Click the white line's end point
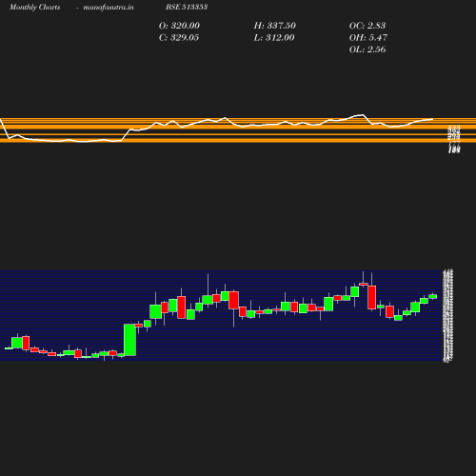The height and width of the screenshot is (476, 476). click(x=432, y=119)
